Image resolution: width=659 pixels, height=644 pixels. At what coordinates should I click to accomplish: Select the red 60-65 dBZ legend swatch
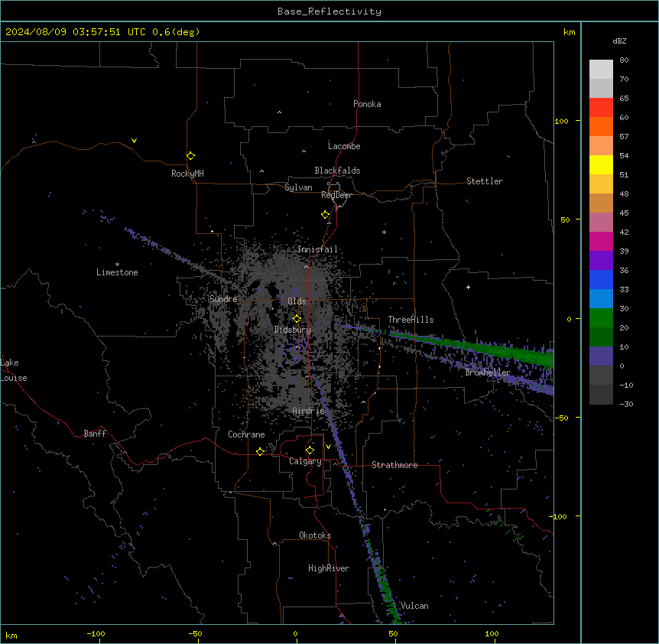(x=601, y=107)
